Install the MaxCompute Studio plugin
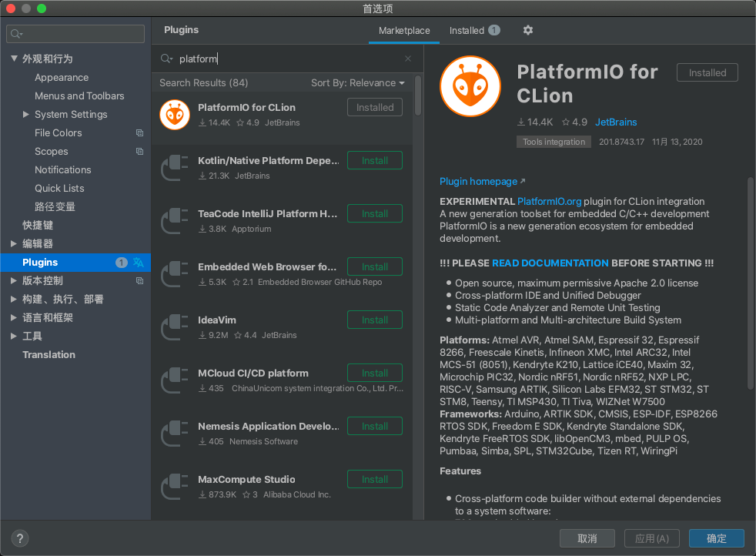Viewport: 756px width, 556px height. (x=375, y=479)
